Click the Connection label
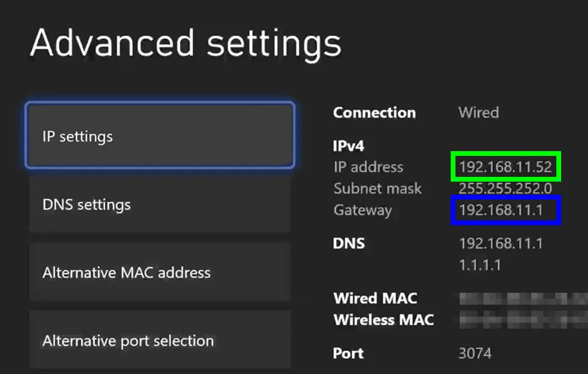The image size is (588, 374). [x=374, y=112]
